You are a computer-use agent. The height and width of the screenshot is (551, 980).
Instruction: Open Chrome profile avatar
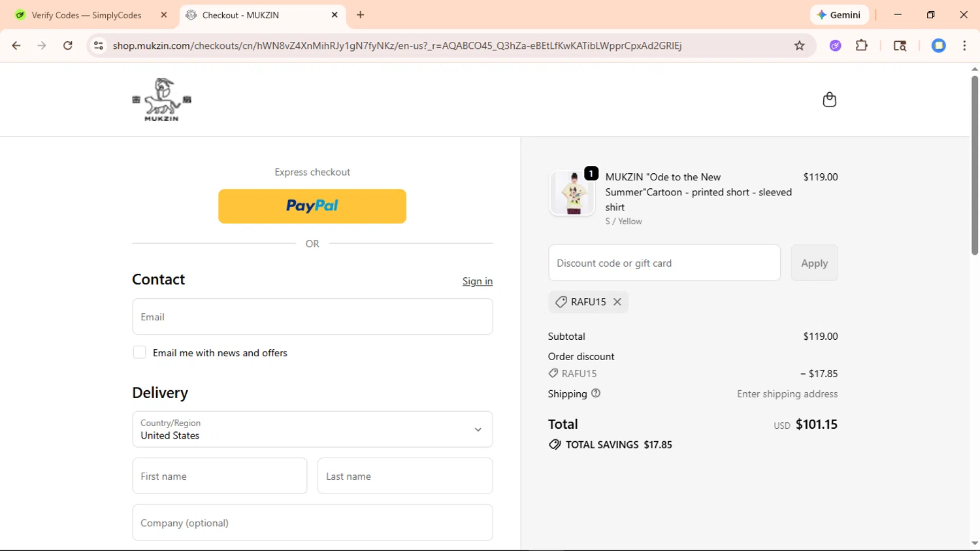pos(939,46)
